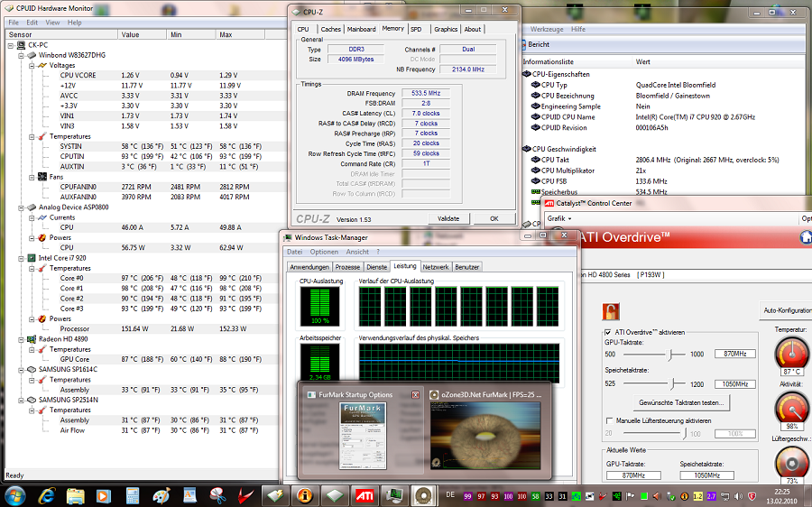Image resolution: width=812 pixels, height=507 pixels.
Task: Click the Catalyst home icon
Action: click(806, 237)
